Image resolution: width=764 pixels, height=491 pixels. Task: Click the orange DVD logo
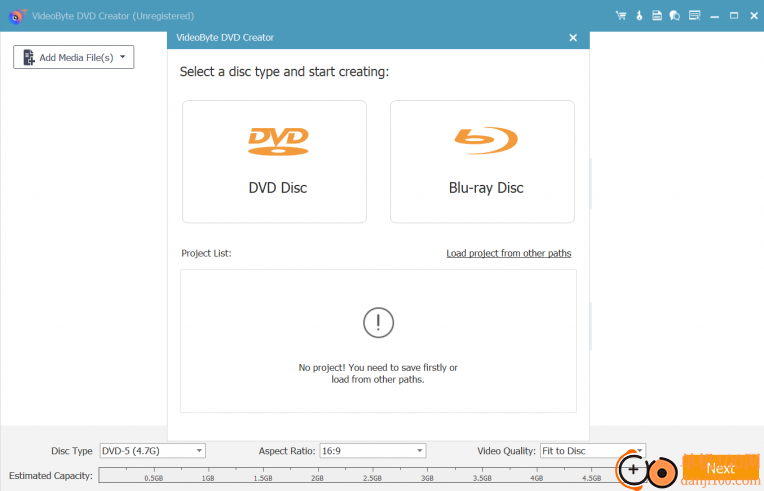click(x=278, y=141)
